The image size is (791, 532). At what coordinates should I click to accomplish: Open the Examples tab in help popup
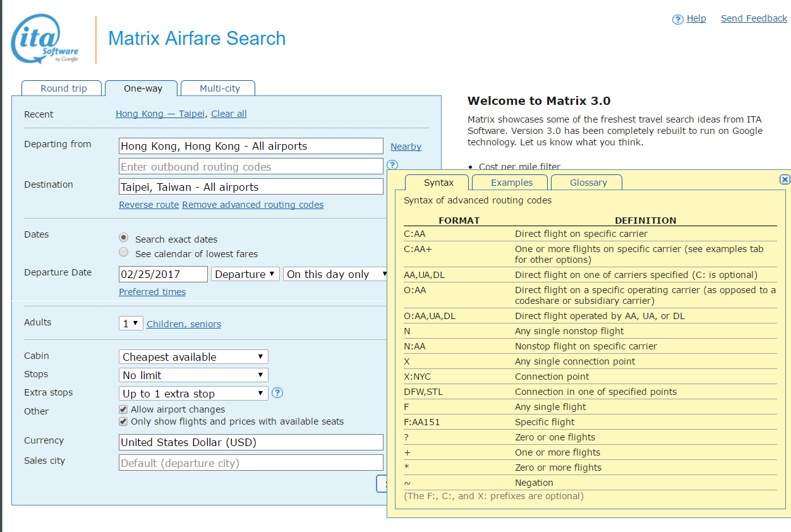(511, 183)
